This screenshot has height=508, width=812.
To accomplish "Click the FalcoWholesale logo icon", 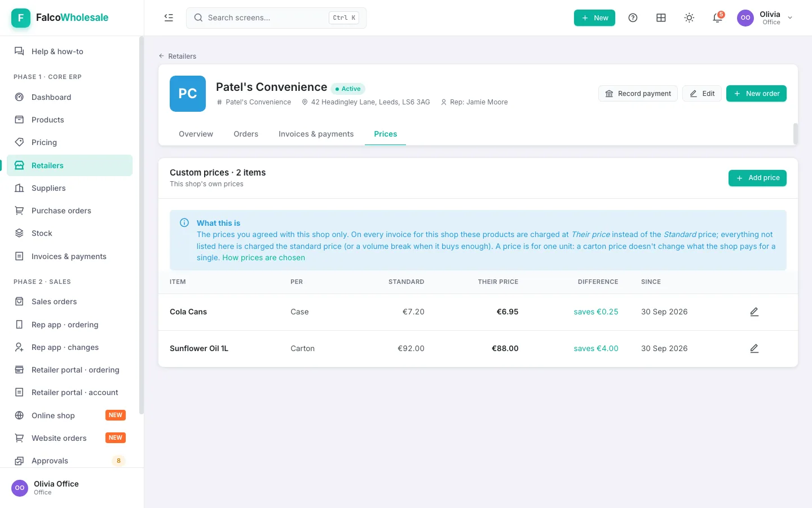I will [21, 17].
